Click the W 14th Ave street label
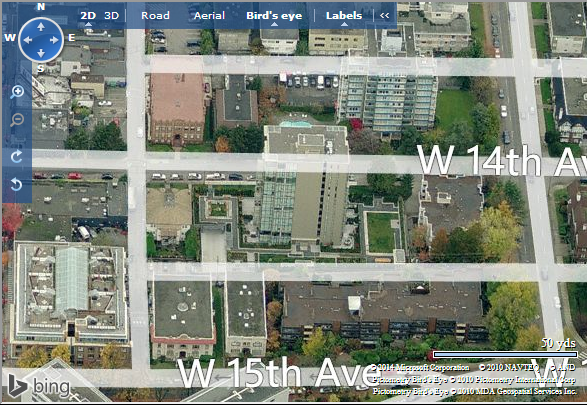The image size is (587, 405). click(x=502, y=161)
